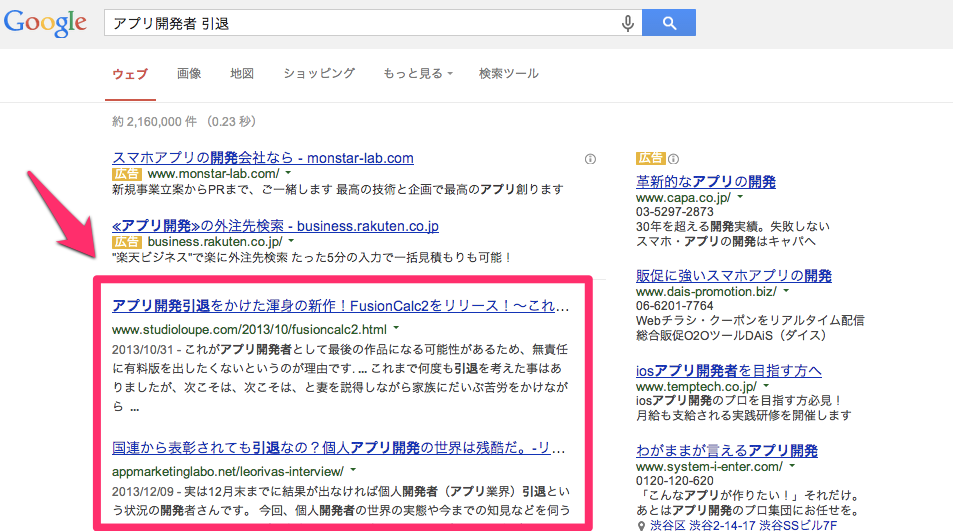The height and width of the screenshot is (531, 953).
Task: Expand dropdown arrow after studioloupe.com URL
Action: (x=396, y=328)
